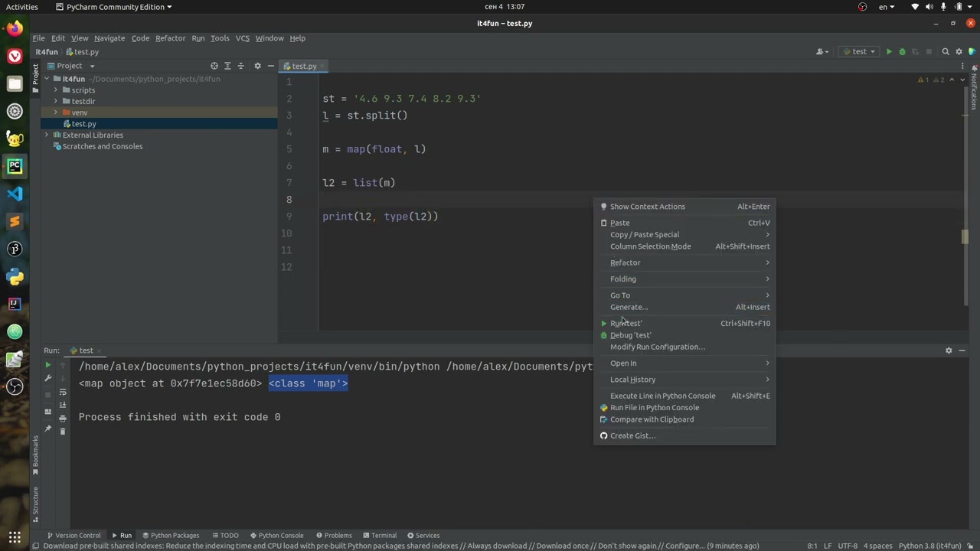This screenshot has height=551, width=980.
Task: Open Project panel options gear
Action: coord(257,66)
